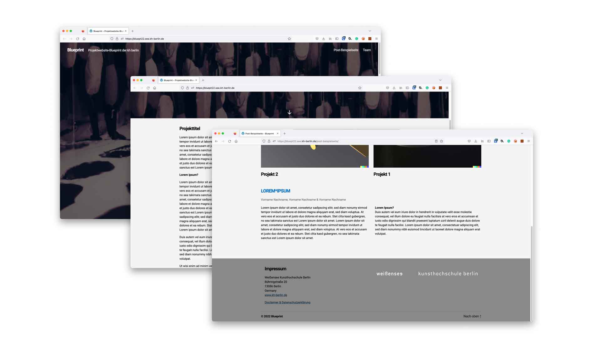Open Team in the back window navigation
This screenshot has width=595, height=364.
[x=367, y=50]
